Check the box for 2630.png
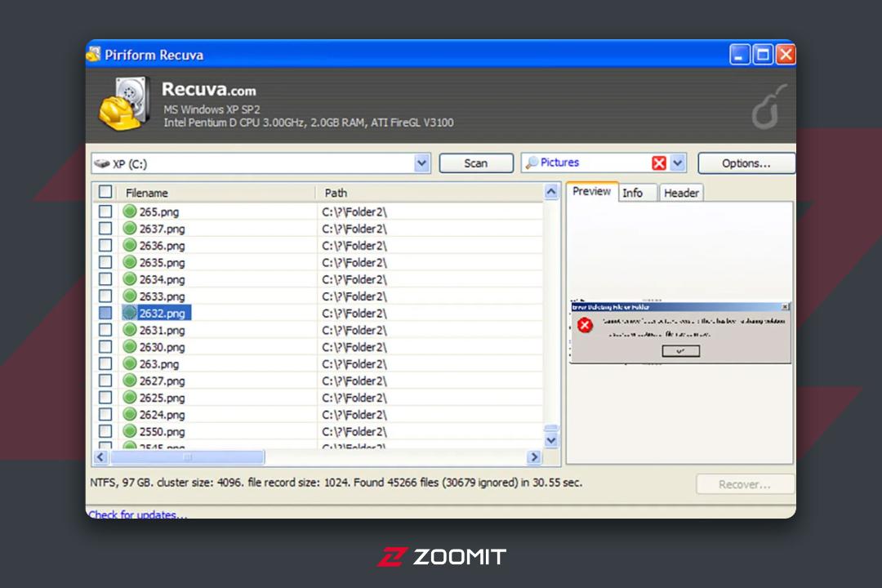Image resolution: width=882 pixels, height=588 pixels. coord(105,346)
